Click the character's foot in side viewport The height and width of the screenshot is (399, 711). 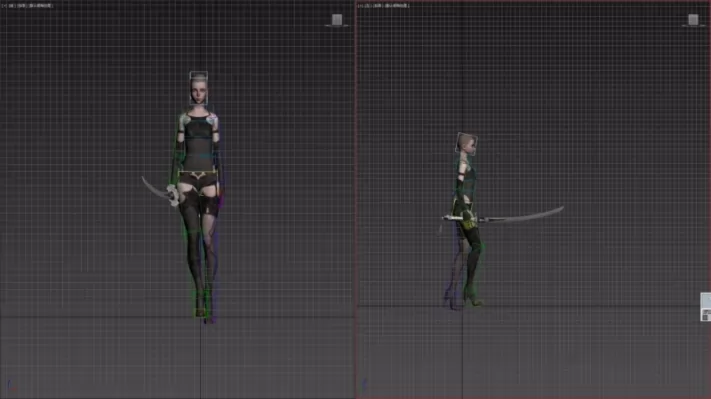tap(474, 301)
